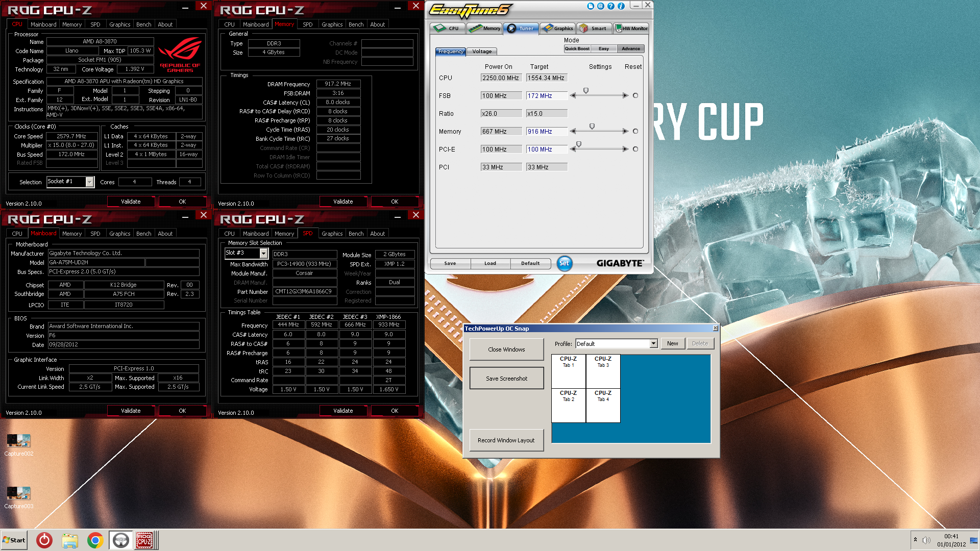Decrease PCI-E frequency with left arrow

tap(573, 149)
